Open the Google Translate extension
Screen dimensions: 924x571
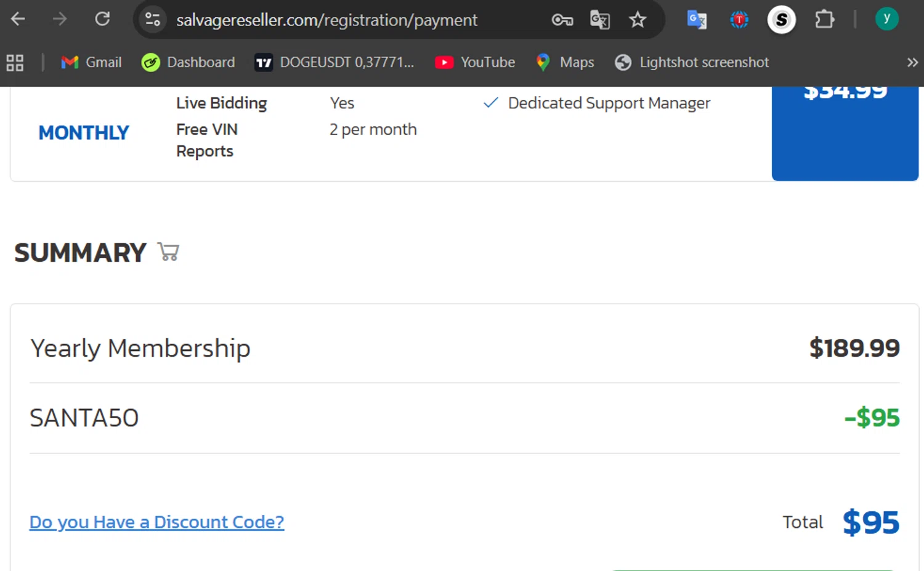coord(697,20)
